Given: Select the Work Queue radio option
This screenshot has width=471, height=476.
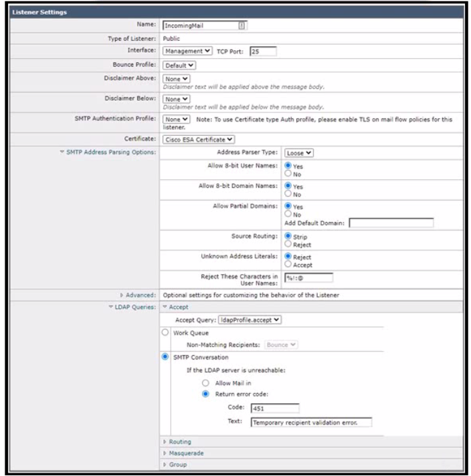Looking at the screenshot, I should [165, 332].
